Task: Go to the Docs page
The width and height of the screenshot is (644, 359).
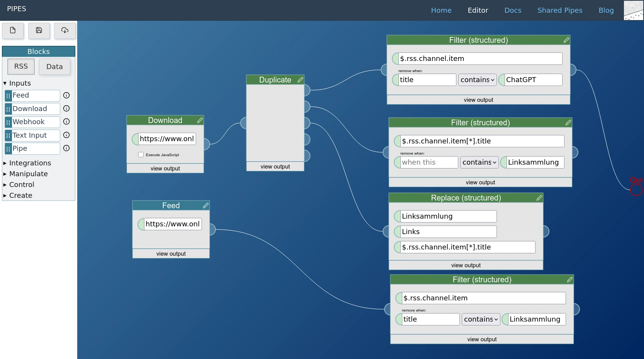Action: coord(512,10)
